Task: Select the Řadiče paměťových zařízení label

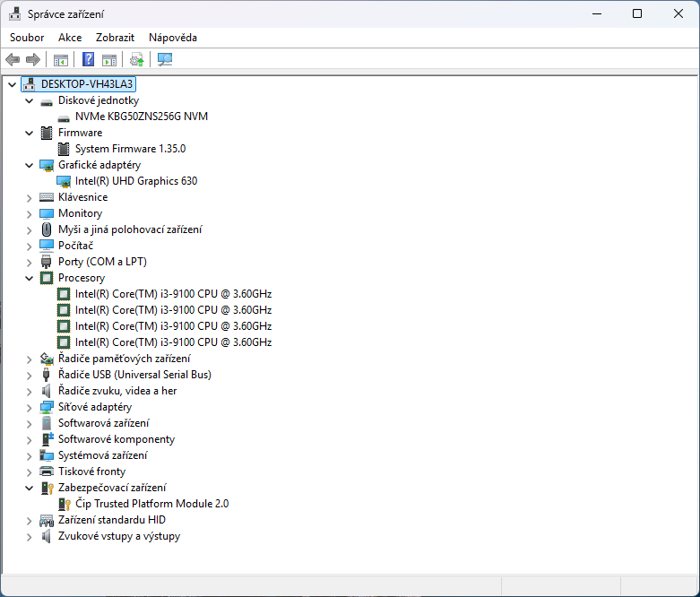Action: click(124, 359)
